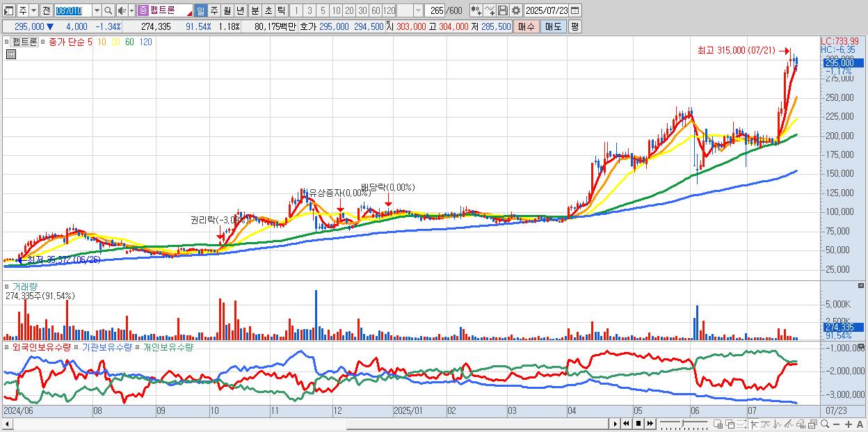Screen dimensions: 868x432
Task: Open the dropdown next to 주 button
Action: pyautogui.click(x=33, y=10)
